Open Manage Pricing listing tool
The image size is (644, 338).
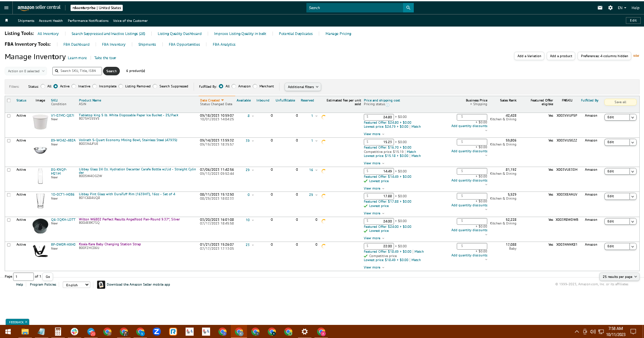pyautogui.click(x=338, y=34)
